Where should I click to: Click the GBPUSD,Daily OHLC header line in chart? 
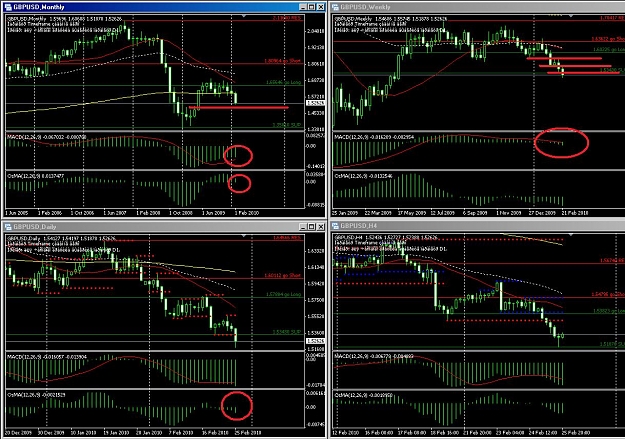click(61, 238)
